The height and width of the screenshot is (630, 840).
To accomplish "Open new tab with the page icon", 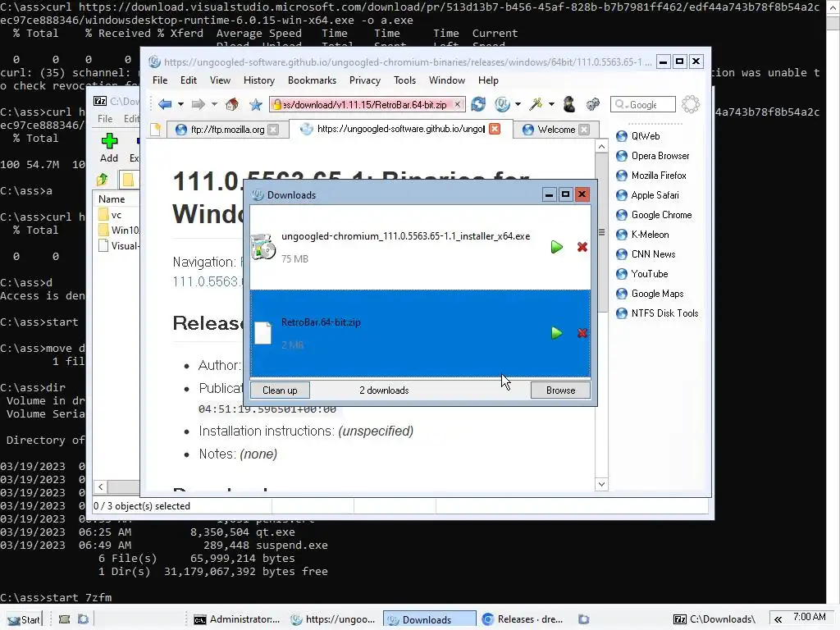I will (155, 129).
